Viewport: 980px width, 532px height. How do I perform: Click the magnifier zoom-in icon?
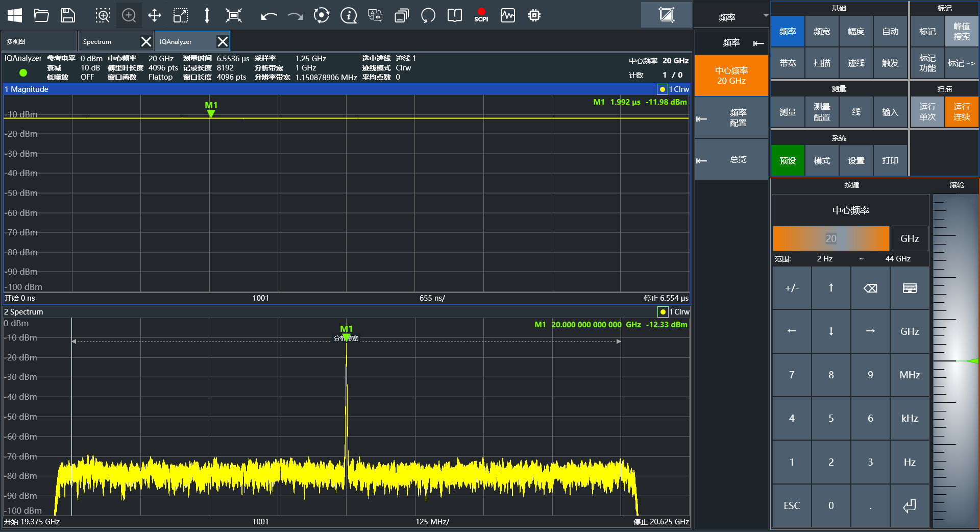tap(129, 15)
